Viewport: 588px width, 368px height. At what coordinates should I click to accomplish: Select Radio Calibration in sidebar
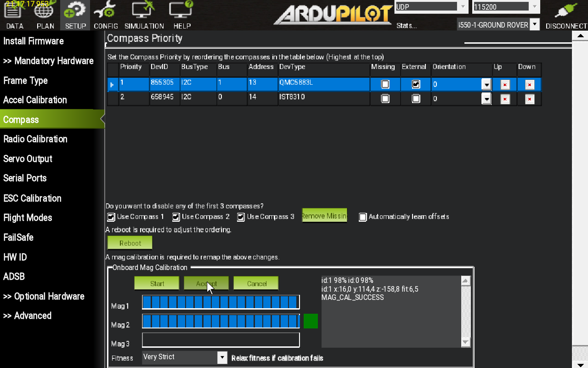pos(35,139)
